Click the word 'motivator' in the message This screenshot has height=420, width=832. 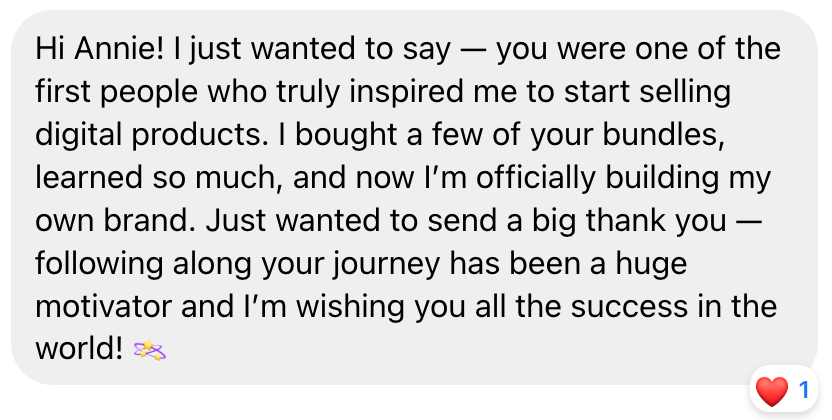tap(103, 307)
